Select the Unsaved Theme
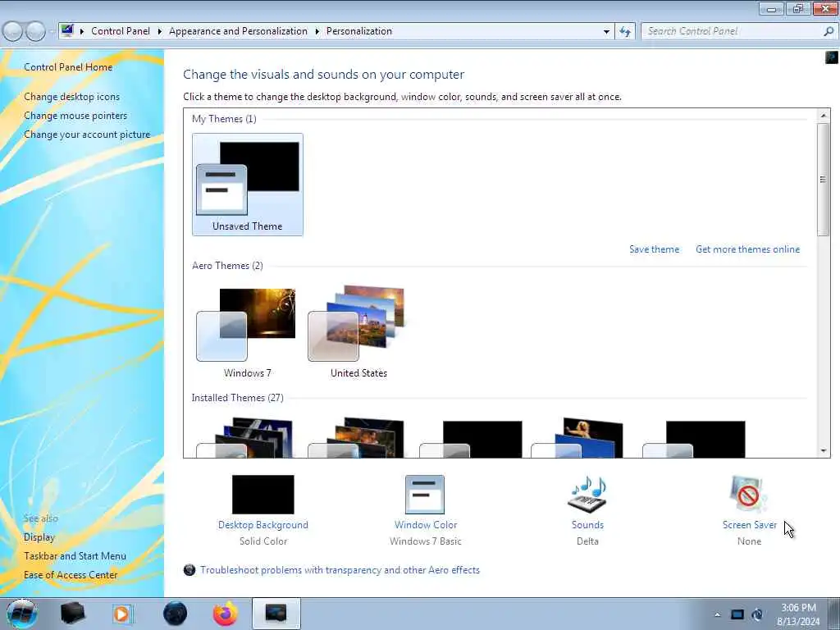Viewport: 840px width, 630px height. (248, 185)
